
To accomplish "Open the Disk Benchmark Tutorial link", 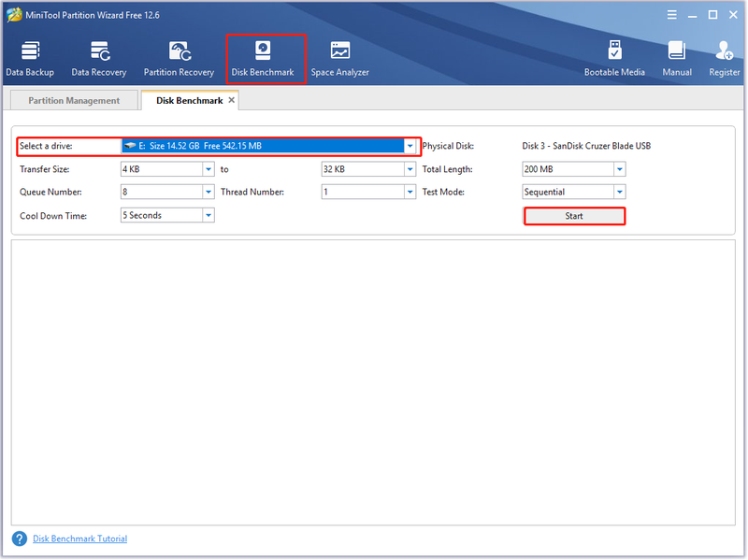I will [80, 538].
